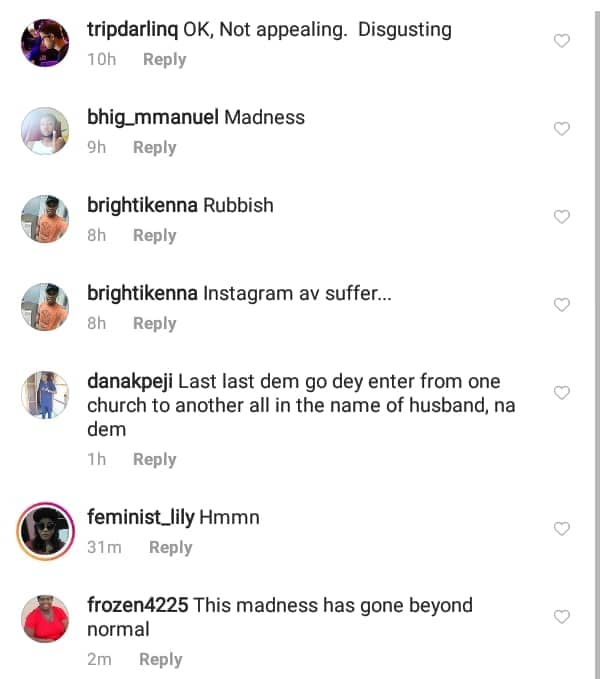Viewport: 600px width, 679px height.
Task: View bhig_mmanuel's avatar
Action: [x=45, y=131]
